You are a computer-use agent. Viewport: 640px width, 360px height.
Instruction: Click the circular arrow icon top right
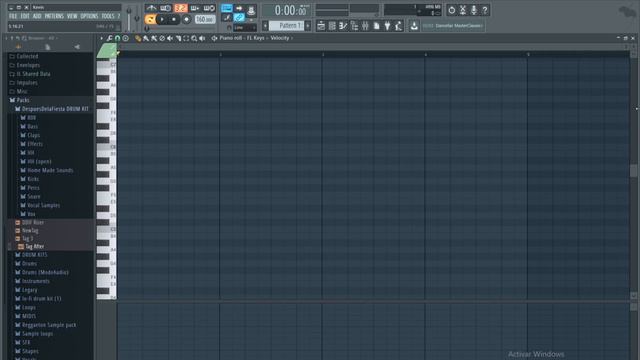[x=451, y=10]
